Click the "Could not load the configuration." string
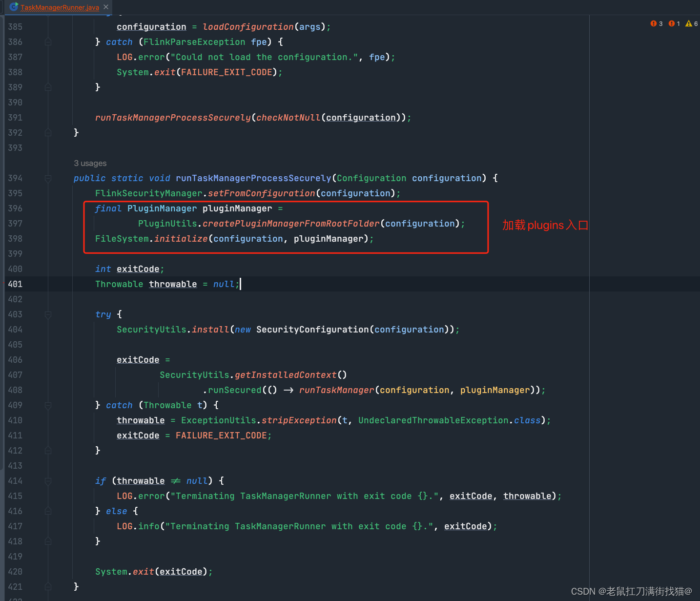 pyautogui.click(x=264, y=57)
